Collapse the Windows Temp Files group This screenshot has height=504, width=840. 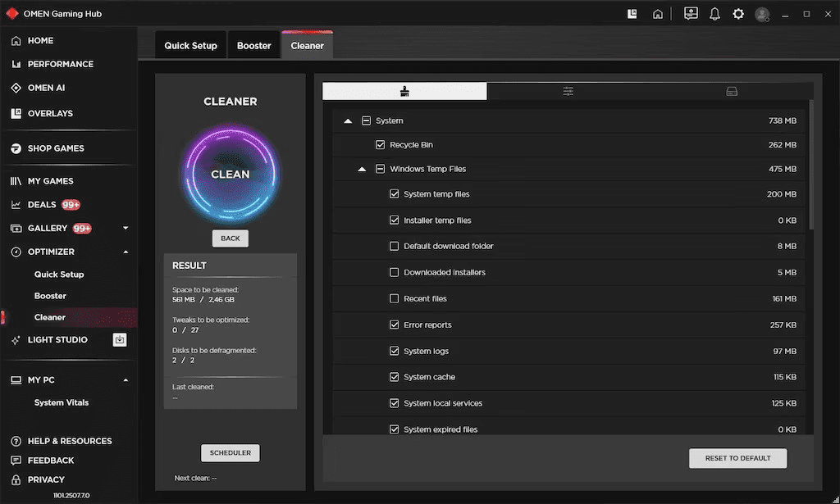point(362,170)
